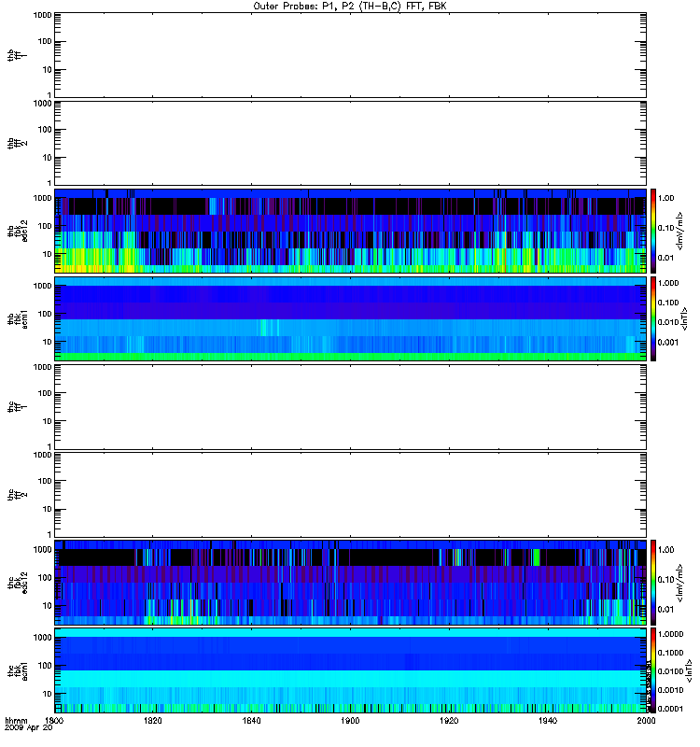Screen dimensions: 700x747
Task: Click the thc fbk scm1 spectrogram panel
Action: 350,670
